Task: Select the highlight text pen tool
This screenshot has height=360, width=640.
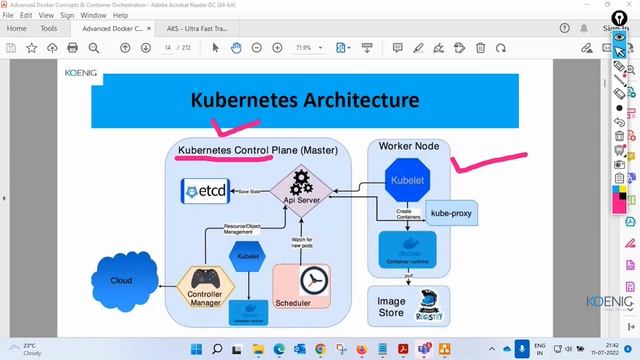Action: (x=418, y=48)
